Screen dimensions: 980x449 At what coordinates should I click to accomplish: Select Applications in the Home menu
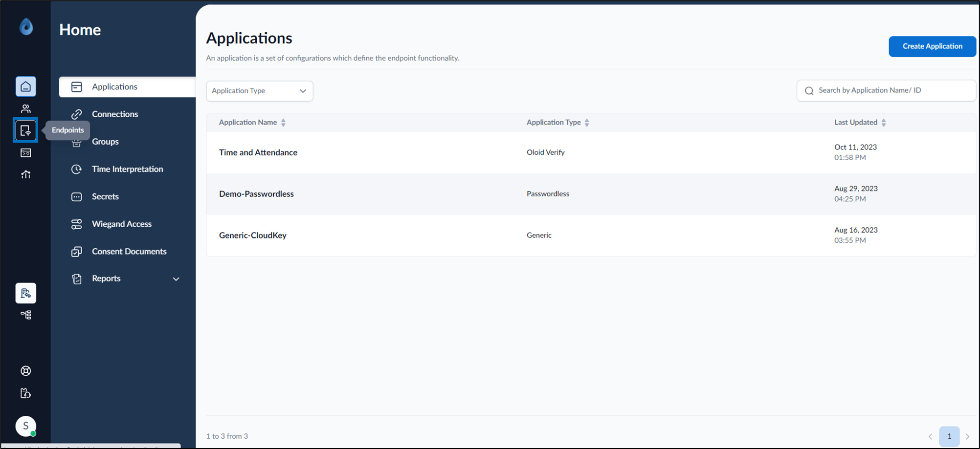pyautogui.click(x=127, y=87)
